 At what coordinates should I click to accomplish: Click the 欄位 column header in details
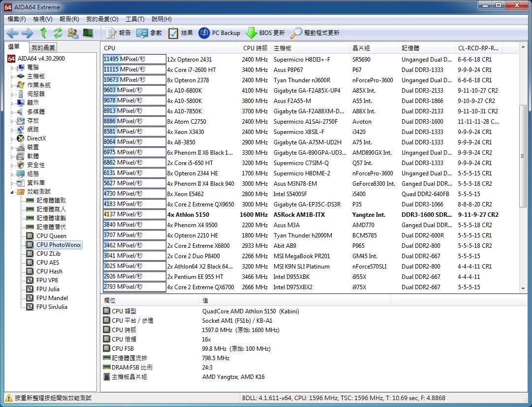coord(150,301)
